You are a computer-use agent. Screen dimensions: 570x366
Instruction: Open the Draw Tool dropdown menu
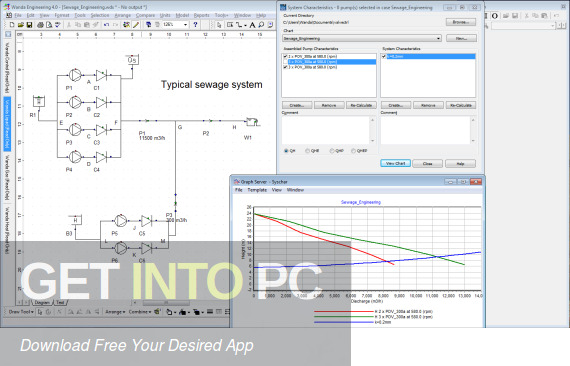tap(21, 312)
